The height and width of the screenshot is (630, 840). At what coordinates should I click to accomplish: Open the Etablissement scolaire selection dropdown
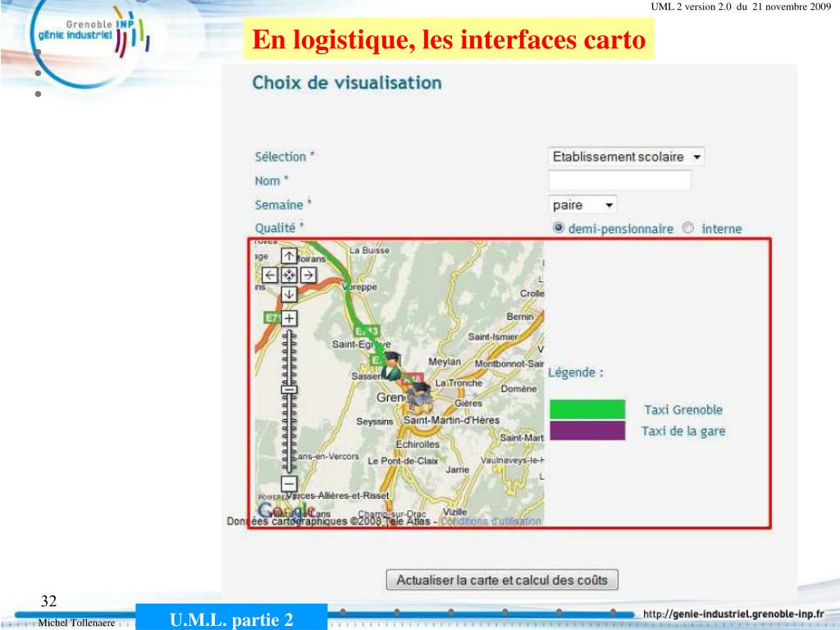[626, 157]
